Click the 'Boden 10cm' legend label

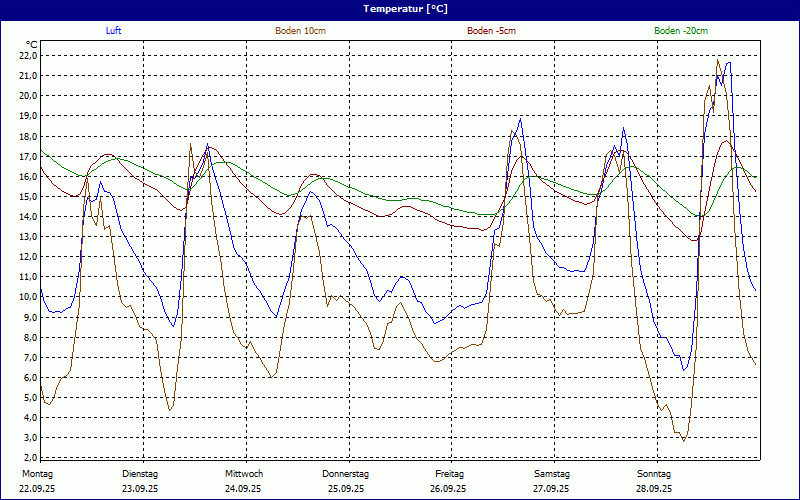point(301,31)
